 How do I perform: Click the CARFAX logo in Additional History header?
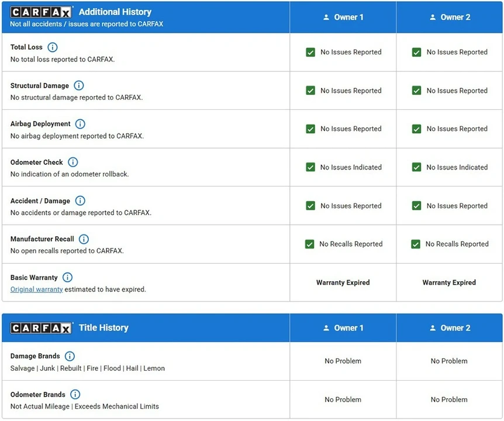(41, 12)
